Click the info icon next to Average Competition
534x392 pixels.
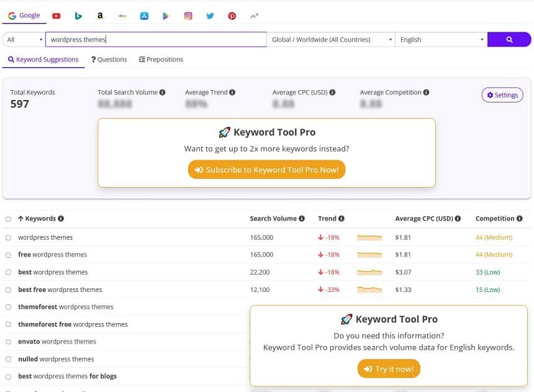click(x=426, y=92)
